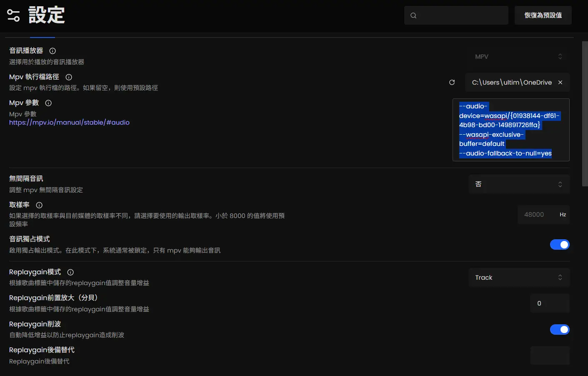Screen dimensions: 588x376
Task: Open the 音訊播放器 MPV dropdown
Action: point(518,57)
